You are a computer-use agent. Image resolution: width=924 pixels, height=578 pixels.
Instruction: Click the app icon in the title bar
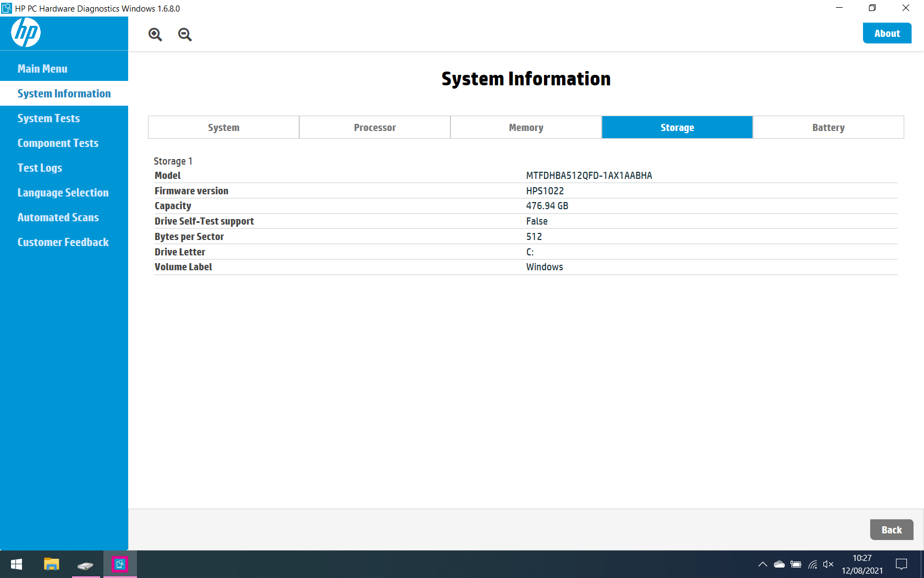(x=7, y=8)
